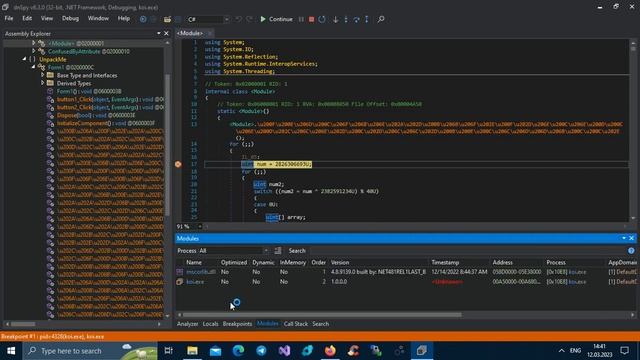Open the Help menu

point(124,18)
